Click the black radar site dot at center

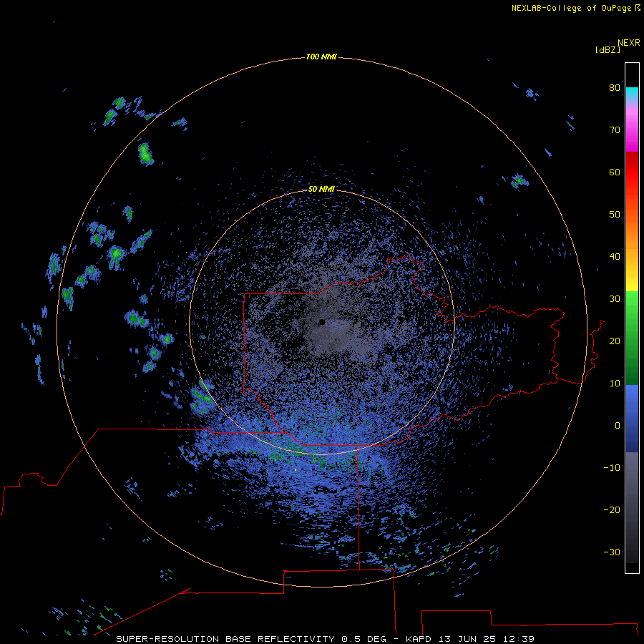(322, 322)
